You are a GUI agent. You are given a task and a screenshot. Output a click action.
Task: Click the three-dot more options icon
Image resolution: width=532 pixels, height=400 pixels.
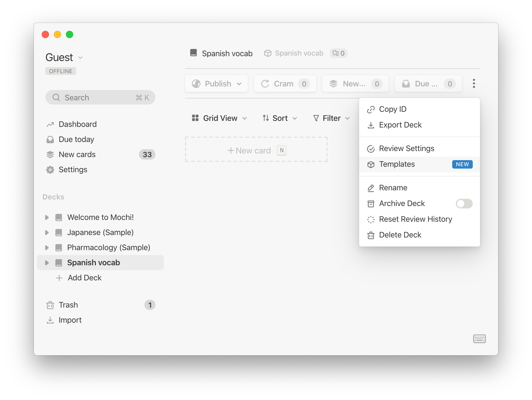(x=474, y=83)
